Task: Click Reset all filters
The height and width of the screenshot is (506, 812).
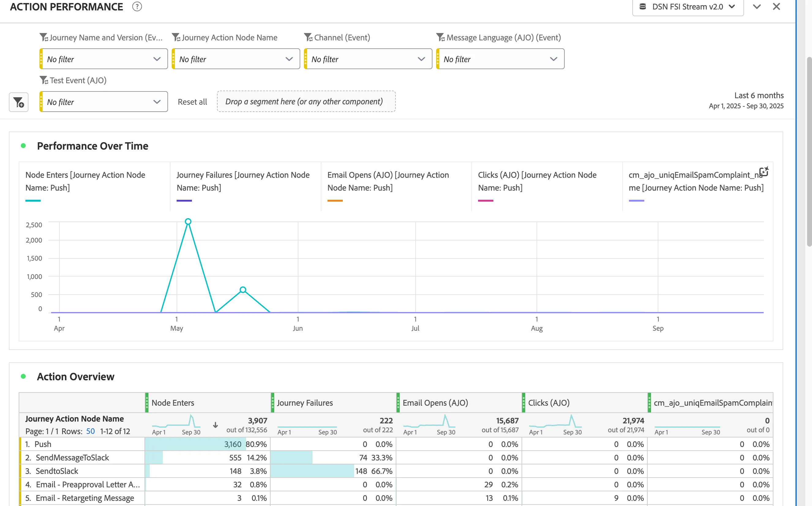Action: pos(192,102)
